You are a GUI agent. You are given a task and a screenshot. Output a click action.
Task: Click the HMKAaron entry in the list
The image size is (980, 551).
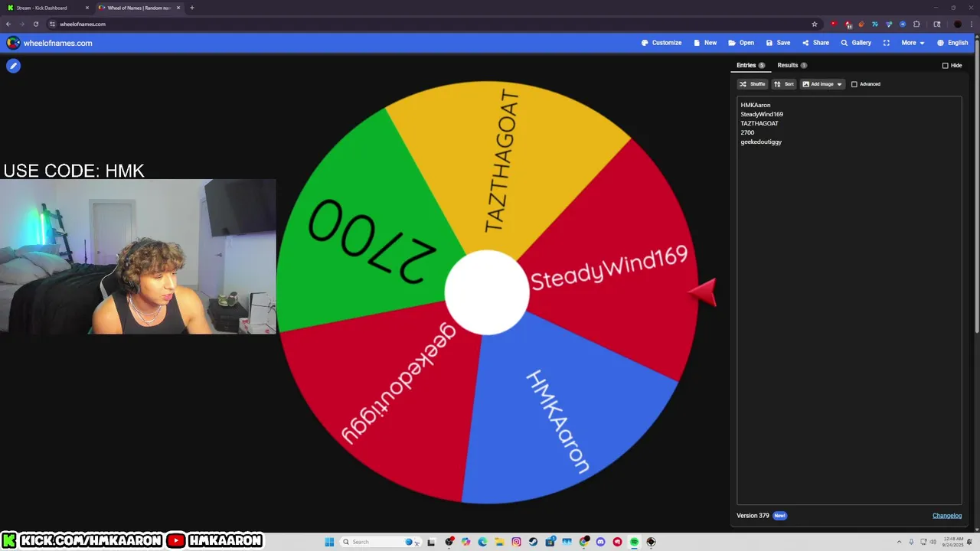pyautogui.click(x=756, y=105)
